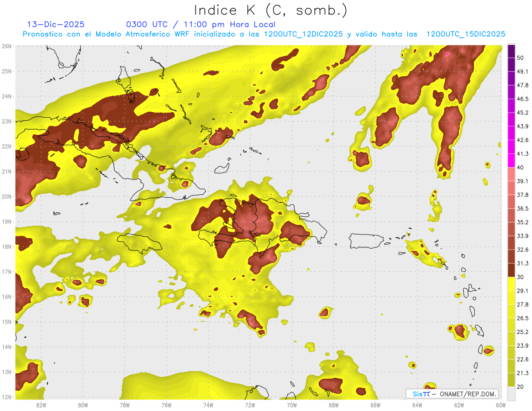Click the colorbar label "50"
This screenshot has width=532, height=411.
tap(520, 58)
